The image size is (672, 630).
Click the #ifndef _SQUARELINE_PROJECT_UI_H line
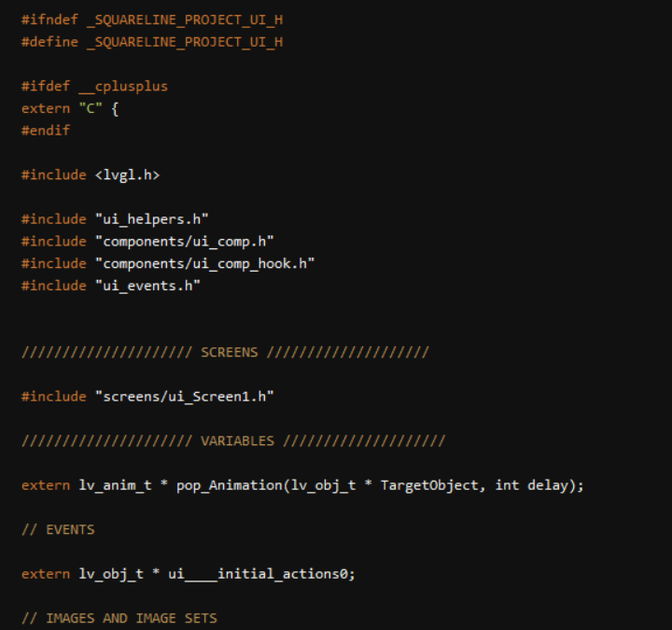(151, 20)
